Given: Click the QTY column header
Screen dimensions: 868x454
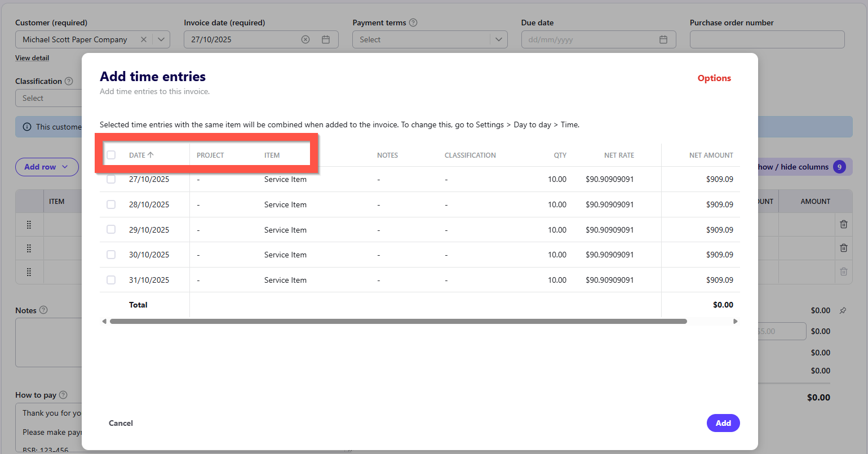Looking at the screenshot, I should coord(560,155).
